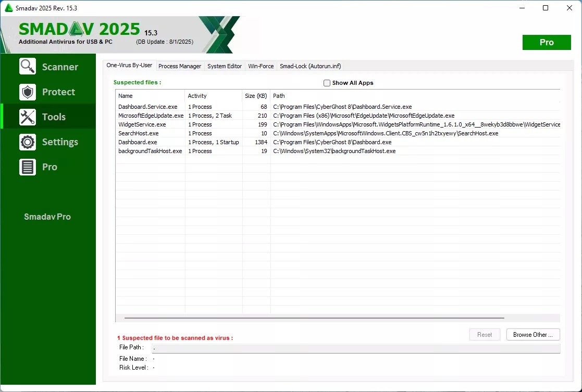The width and height of the screenshot is (582, 392).
Task: Click the size value 68
Action: click(264, 107)
